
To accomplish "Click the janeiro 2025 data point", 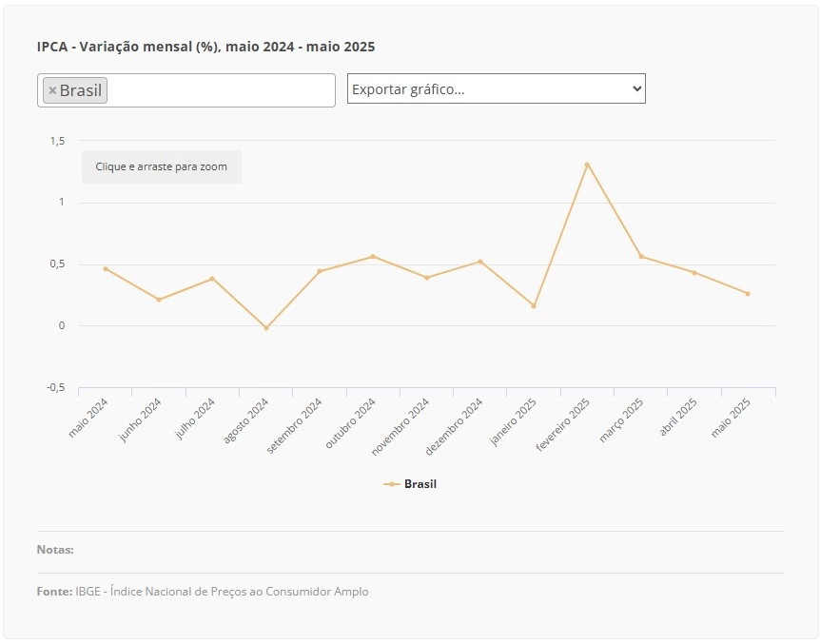I will 534,306.
